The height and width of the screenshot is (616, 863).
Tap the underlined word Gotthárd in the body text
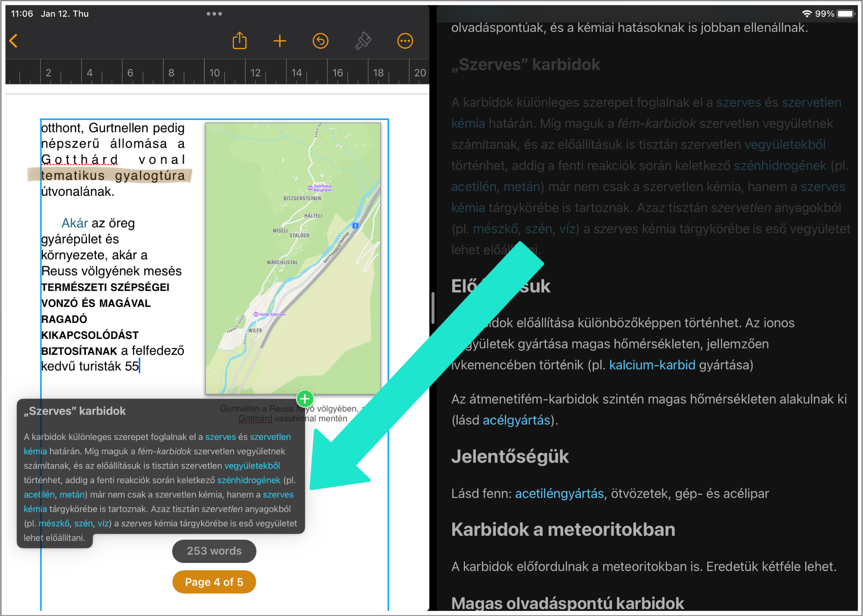click(x=79, y=160)
